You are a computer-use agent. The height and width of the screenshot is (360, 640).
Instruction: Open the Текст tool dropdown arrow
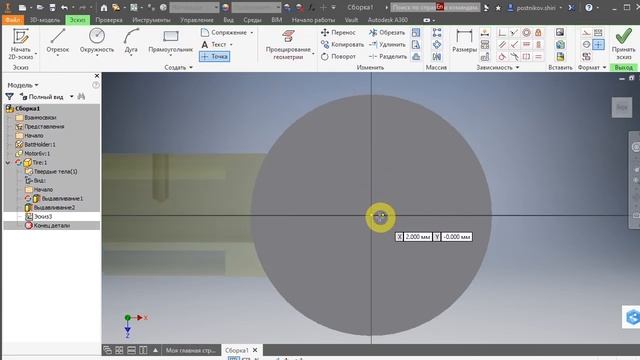[231, 44]
